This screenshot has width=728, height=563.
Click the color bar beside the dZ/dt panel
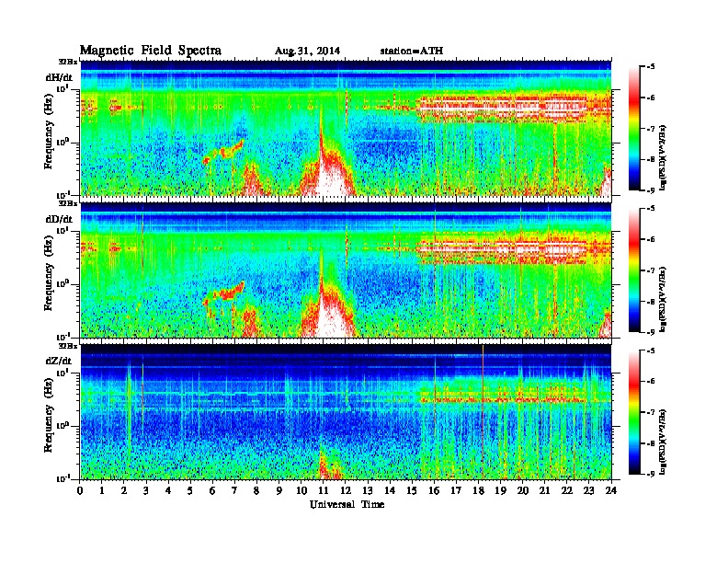point(634,412)
